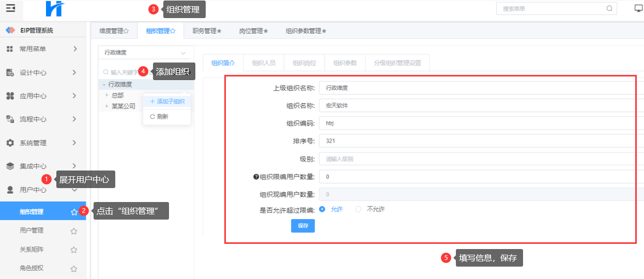Switch to the 维度管理 tab
644x279 pixels.
point(114,31)
